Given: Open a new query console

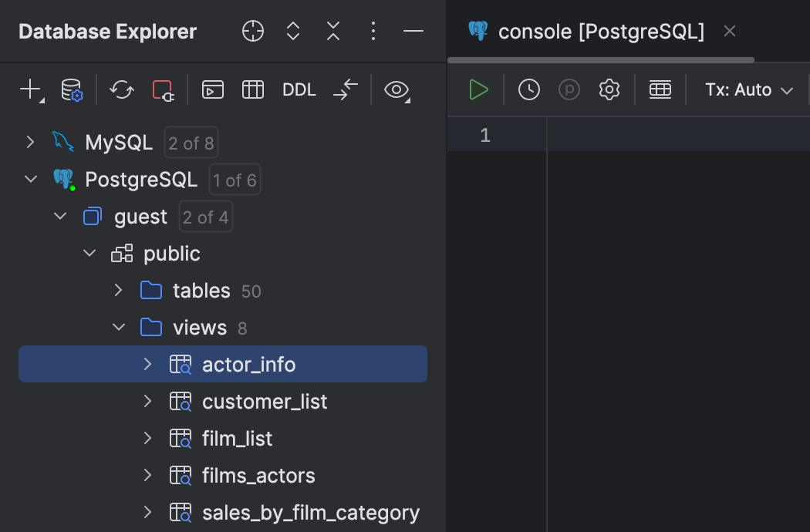Looking at the screenshot, I should click(x=212, y=89).
